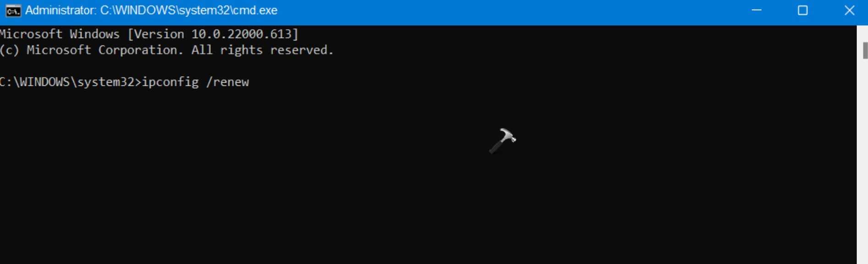
Task: Click the C:\WINDOWS\system32> prompt
Action: pyautogui.click(x=70, y=82)
